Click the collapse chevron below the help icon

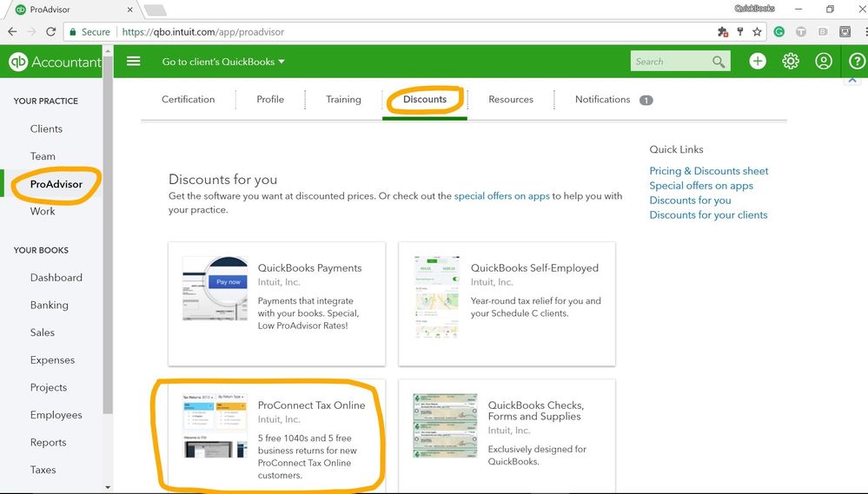point(852,81)
